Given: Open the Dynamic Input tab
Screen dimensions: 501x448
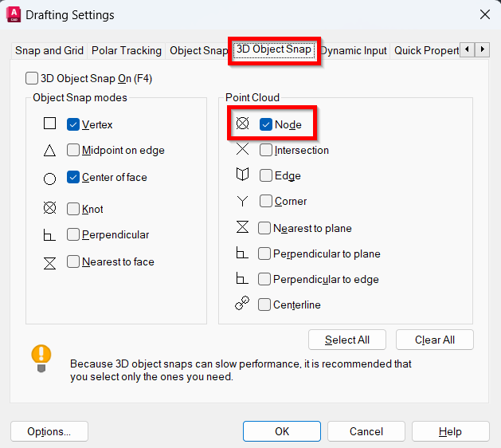Looking at the screenshot, I should click(x=355, y=50).
